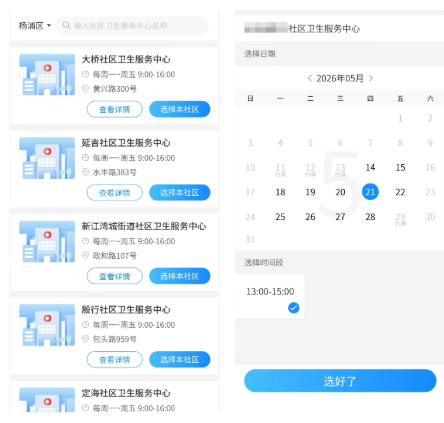Click fully booked date 12
Image resolution: width=444 pixels, height=423 pixels.
pos(310,169)
